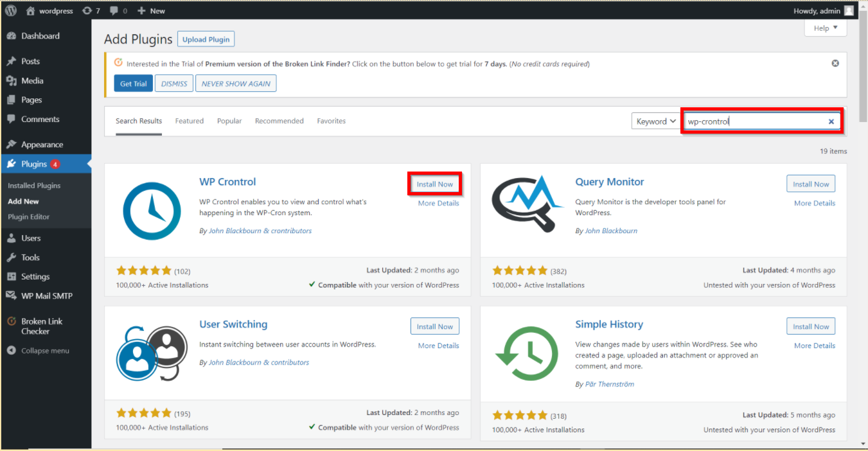
Task: Close the trial notice with the X icon
Action: (835, 63)
